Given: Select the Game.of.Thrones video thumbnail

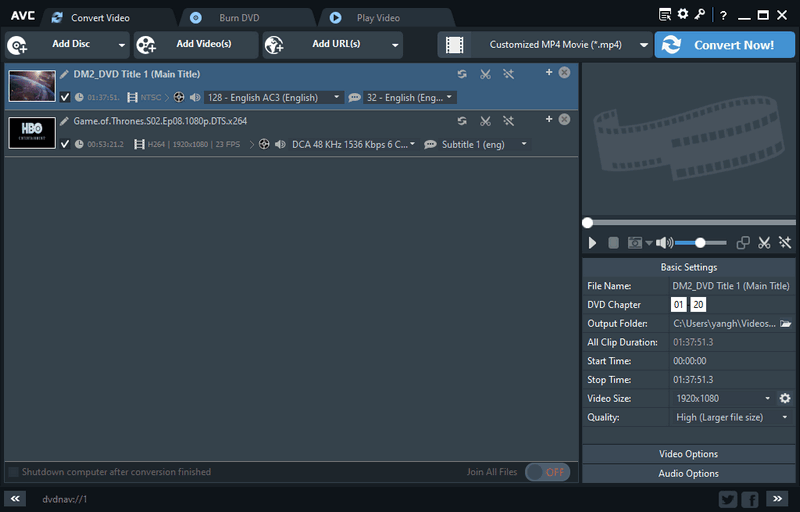Looking at the screenshot, I should click(x=32, y=133).
